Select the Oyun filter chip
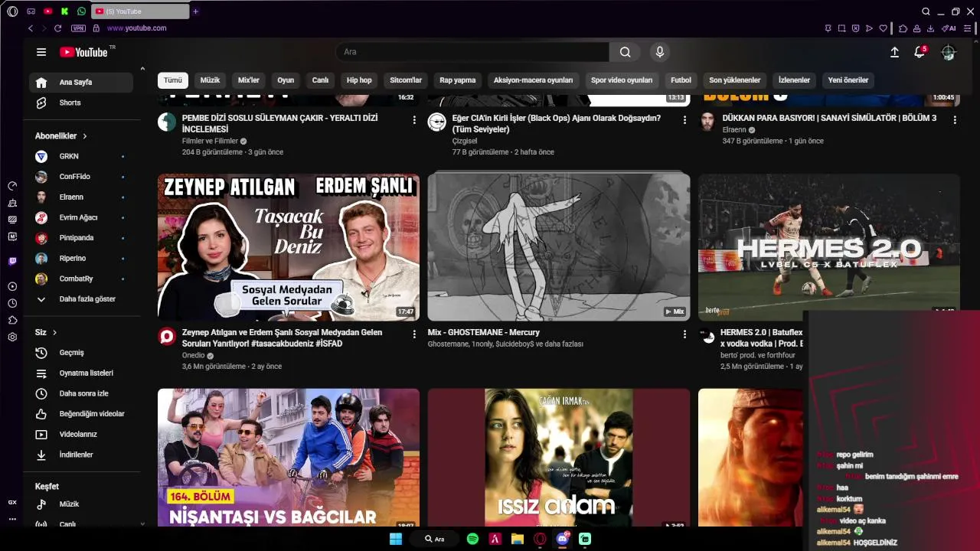 coord(286,80)
